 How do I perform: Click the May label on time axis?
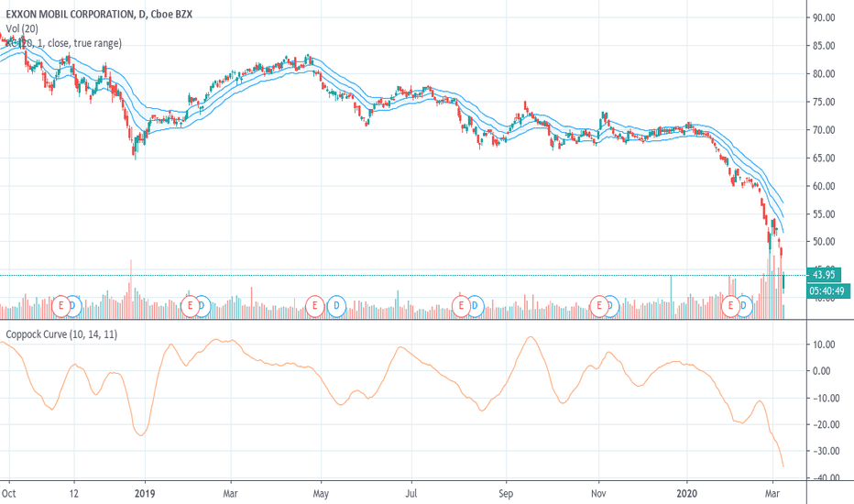(x=321, y=494)
